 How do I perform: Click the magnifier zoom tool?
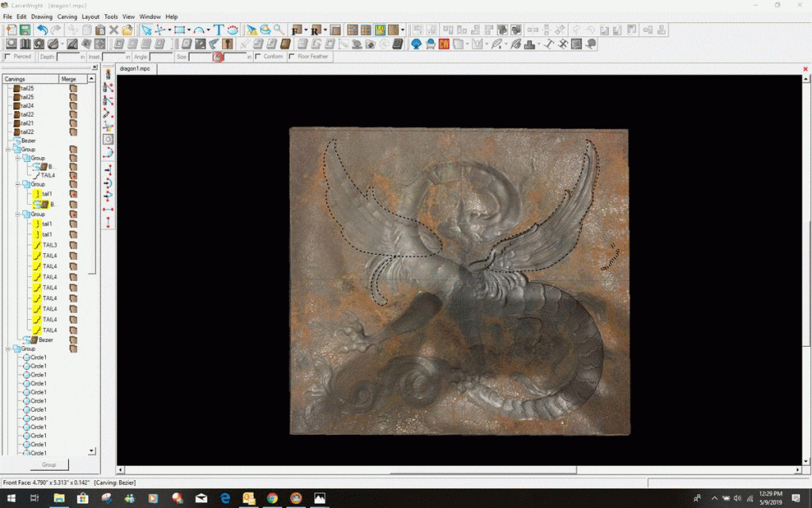pyautogui.click(x=278, y=30)
